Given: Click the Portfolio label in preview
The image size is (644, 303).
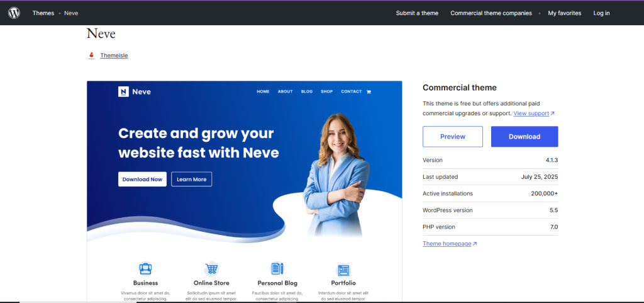Looking at the screenshot, I should [x=343, y=283].
